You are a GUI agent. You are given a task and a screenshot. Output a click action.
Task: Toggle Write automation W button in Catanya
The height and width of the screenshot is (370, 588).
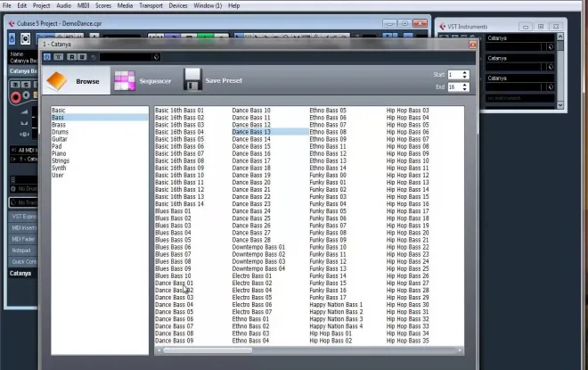pyautogui.click(x=82, y=57)
